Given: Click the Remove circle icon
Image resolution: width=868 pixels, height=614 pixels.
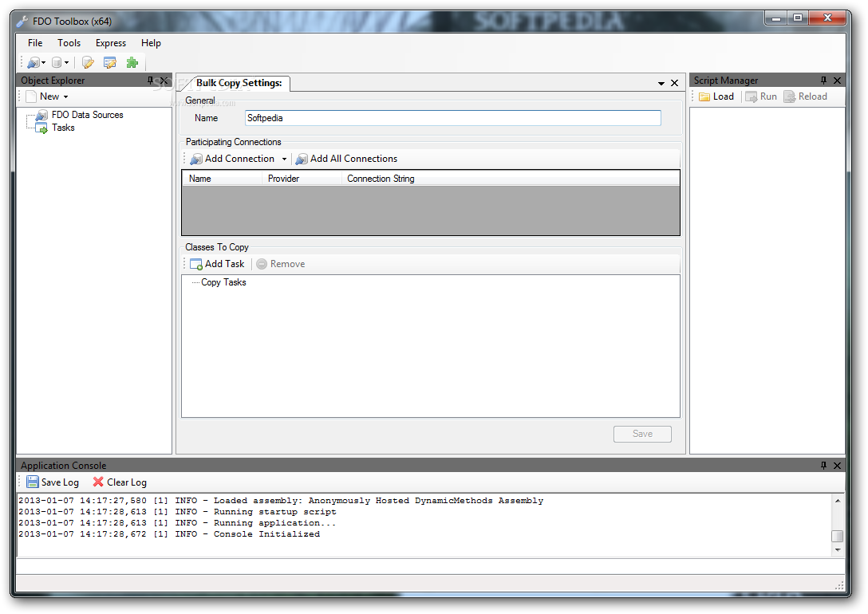Looking at the screenshot, I should click(x=262, y=265).
